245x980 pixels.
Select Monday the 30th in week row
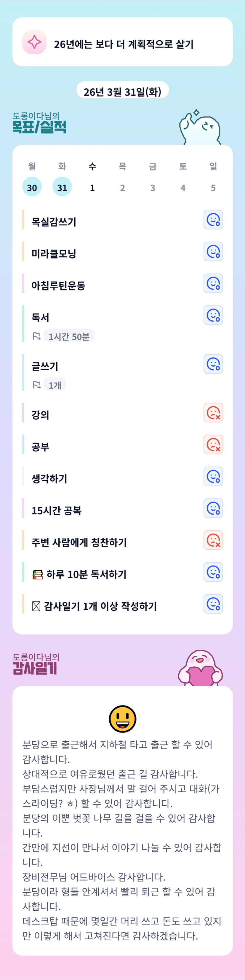click(32, 187)
